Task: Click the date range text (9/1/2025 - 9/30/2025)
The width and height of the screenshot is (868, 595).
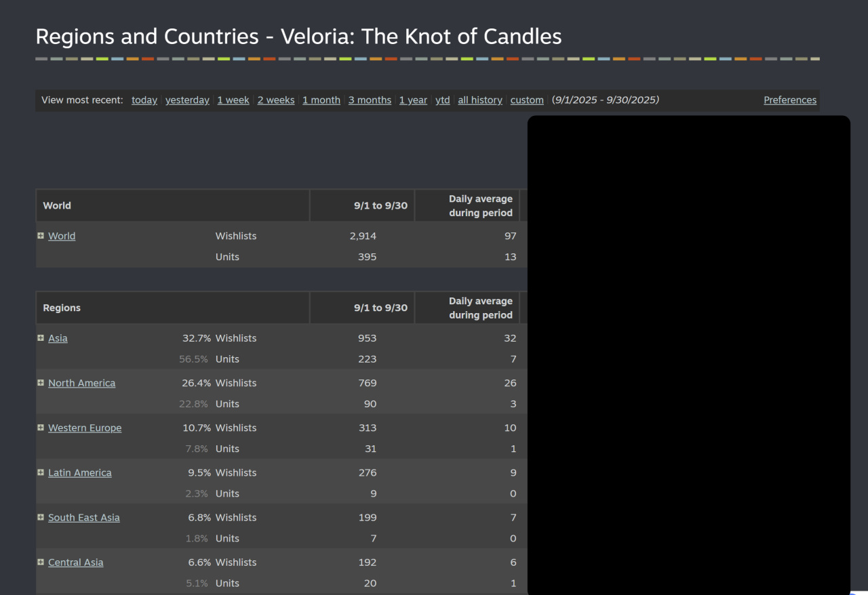Action: [606, 100]
